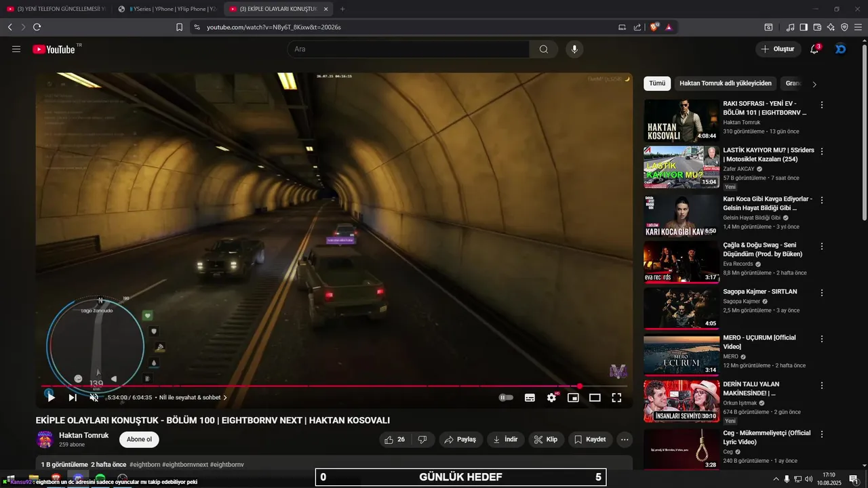Viewport: 868px width, 488px height.
Task: Open options menu for MERO UÇURUM video
Action: pyautogui.click(x=822, y=339)
